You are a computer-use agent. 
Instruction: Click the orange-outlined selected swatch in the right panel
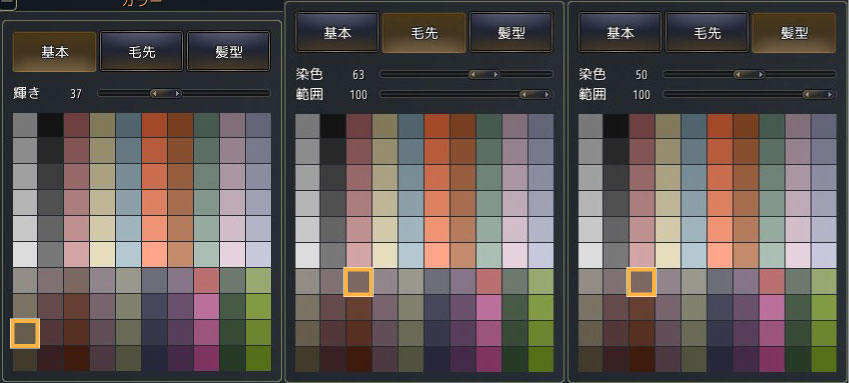[x=642, y=282]
